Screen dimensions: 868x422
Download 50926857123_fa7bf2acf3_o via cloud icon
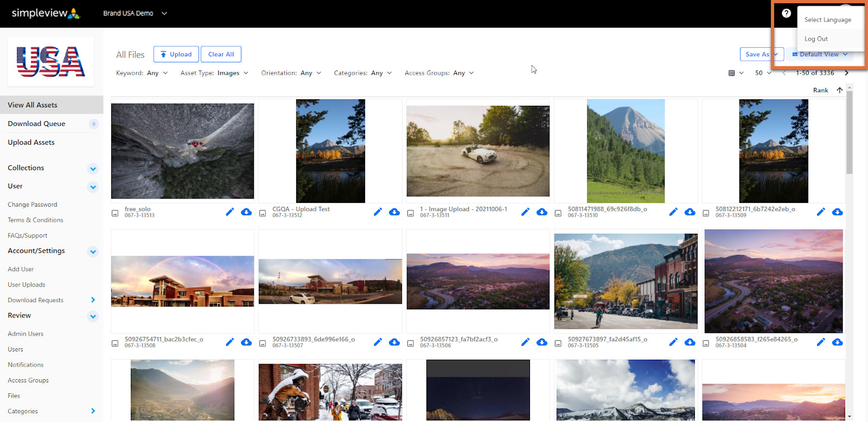542,342
